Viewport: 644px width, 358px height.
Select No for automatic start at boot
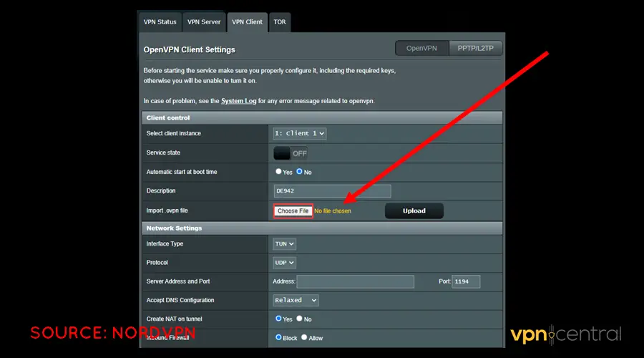tap(299, 171)
